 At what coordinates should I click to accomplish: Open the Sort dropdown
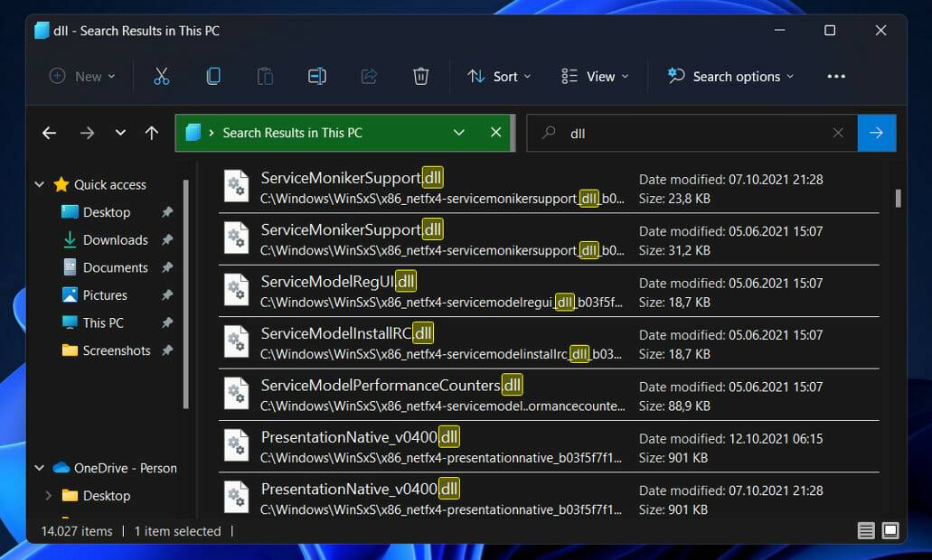pos(499,76)
